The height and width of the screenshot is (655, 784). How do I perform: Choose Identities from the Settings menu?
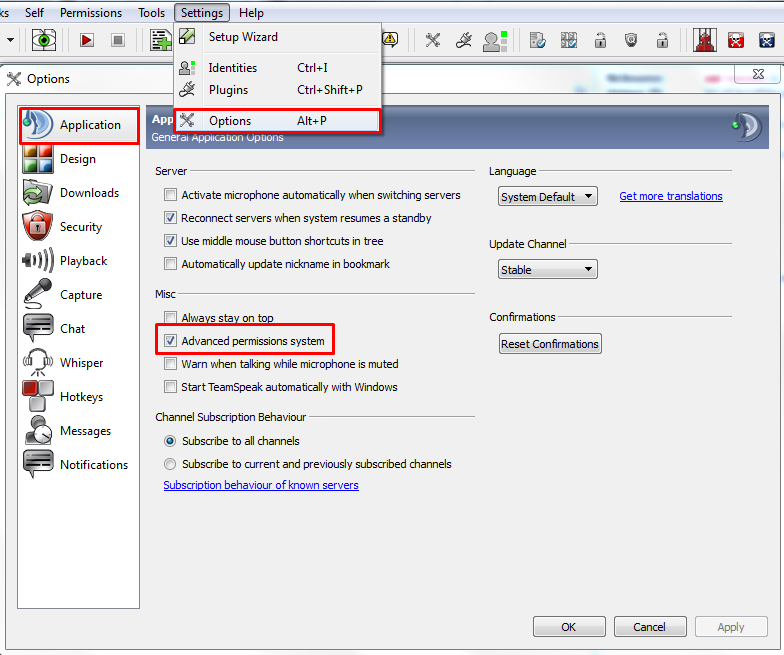click(278, 68)
